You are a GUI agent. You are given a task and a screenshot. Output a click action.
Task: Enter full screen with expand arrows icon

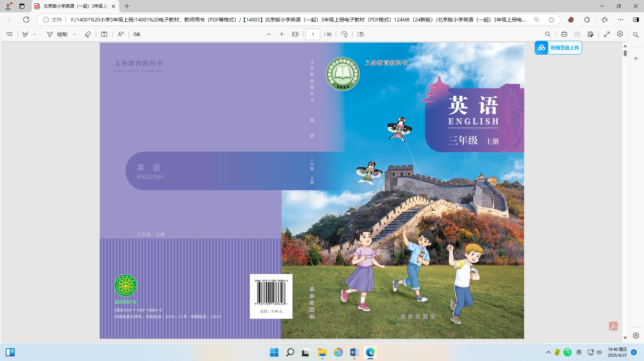point(607,34)
